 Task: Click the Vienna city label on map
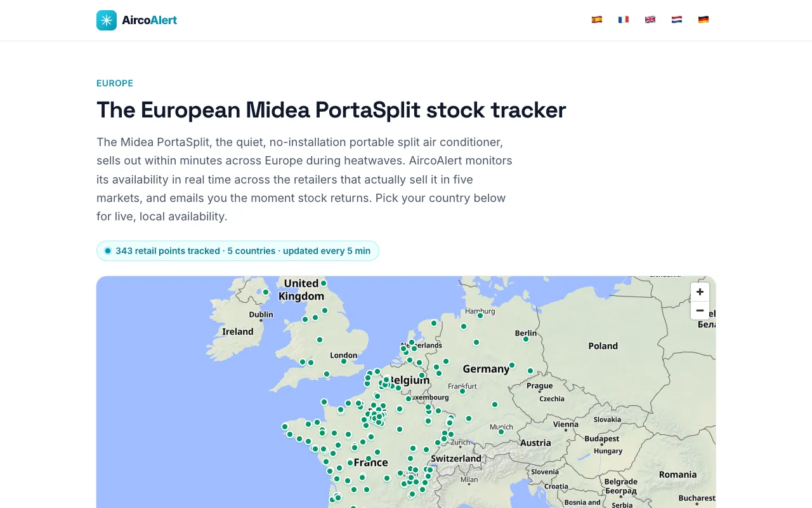(565, 424)
